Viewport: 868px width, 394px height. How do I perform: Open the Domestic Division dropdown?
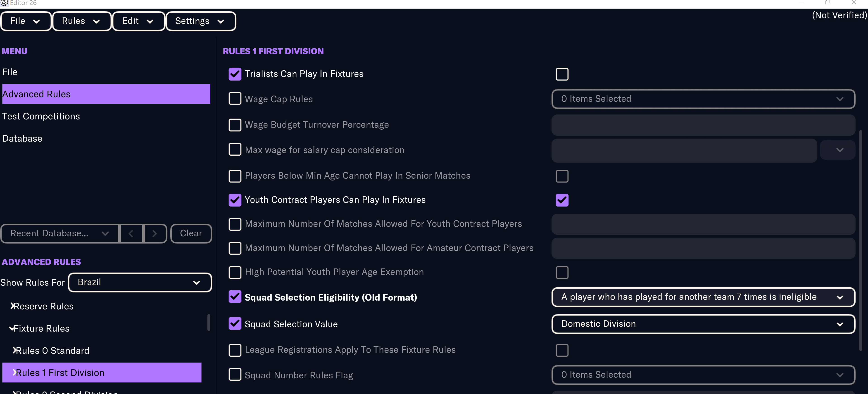click(703, 324)
